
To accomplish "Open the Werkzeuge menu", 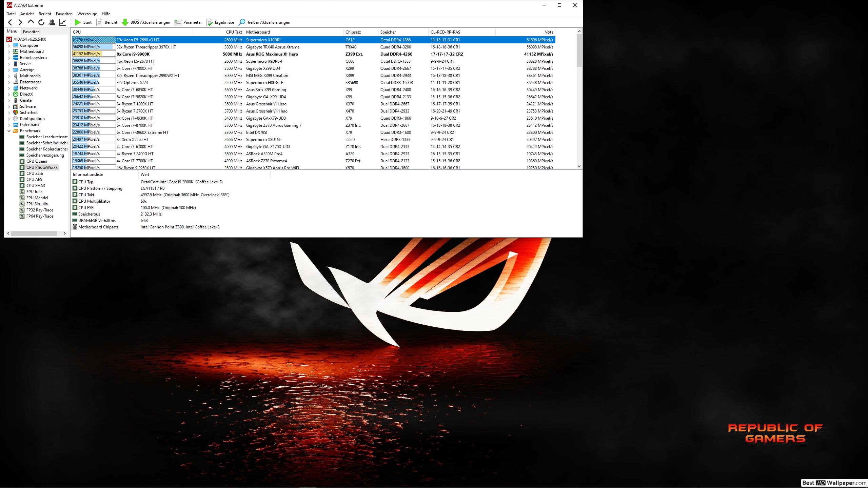I will point(87,14).
